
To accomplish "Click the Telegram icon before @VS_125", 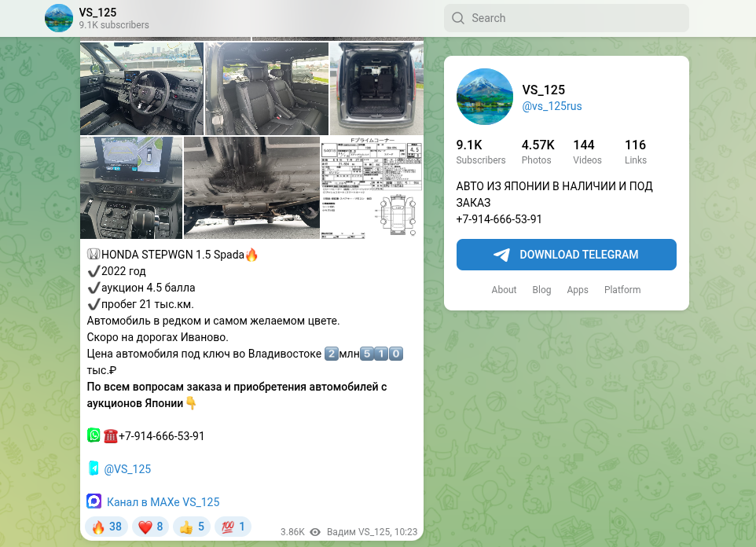I will 94,468.
